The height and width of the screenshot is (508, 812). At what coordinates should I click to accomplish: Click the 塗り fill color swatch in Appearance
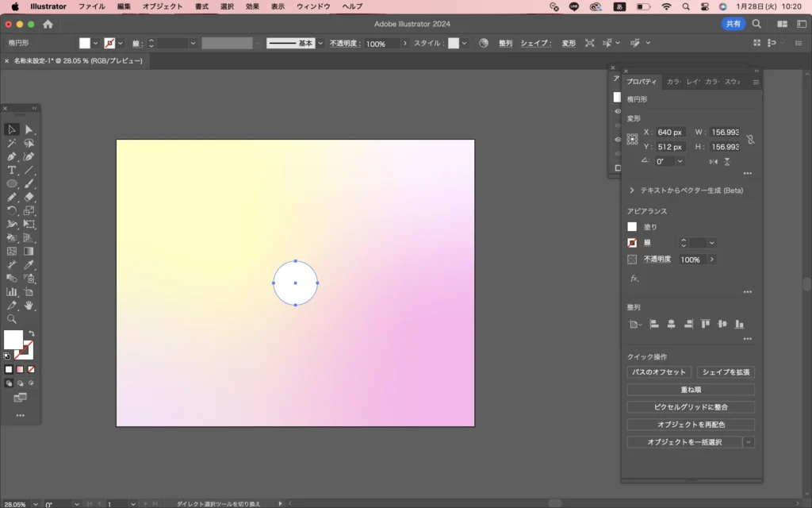(632, 227)
